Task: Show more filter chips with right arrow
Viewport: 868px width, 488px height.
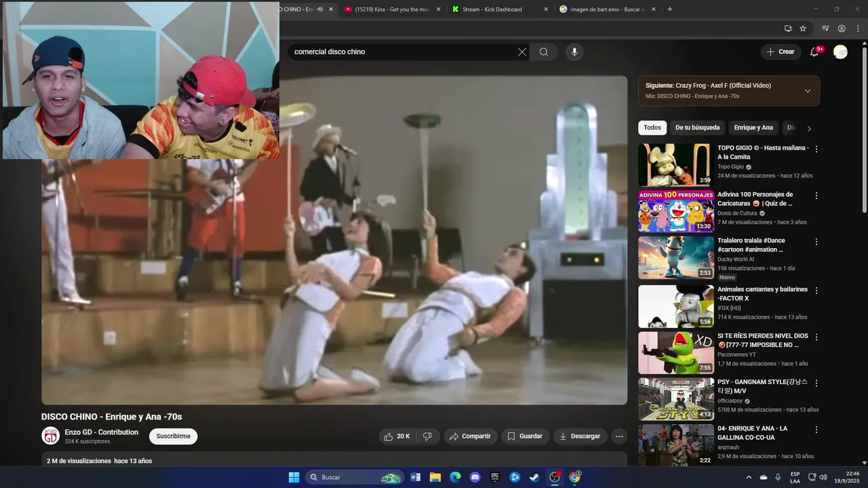Action: tap(808, 128)
